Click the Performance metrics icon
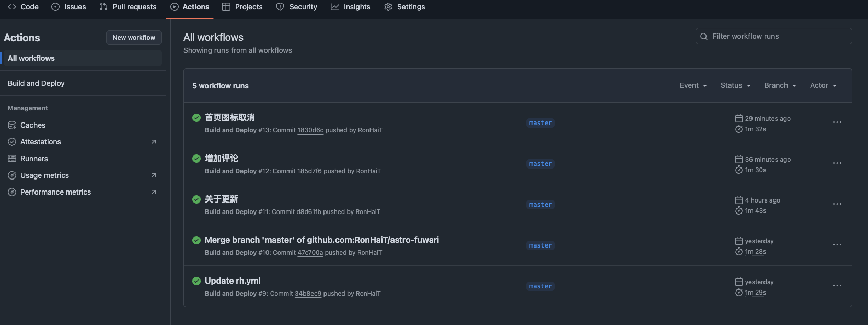Screen dimensions: 868x325 (x=12, y=192)
